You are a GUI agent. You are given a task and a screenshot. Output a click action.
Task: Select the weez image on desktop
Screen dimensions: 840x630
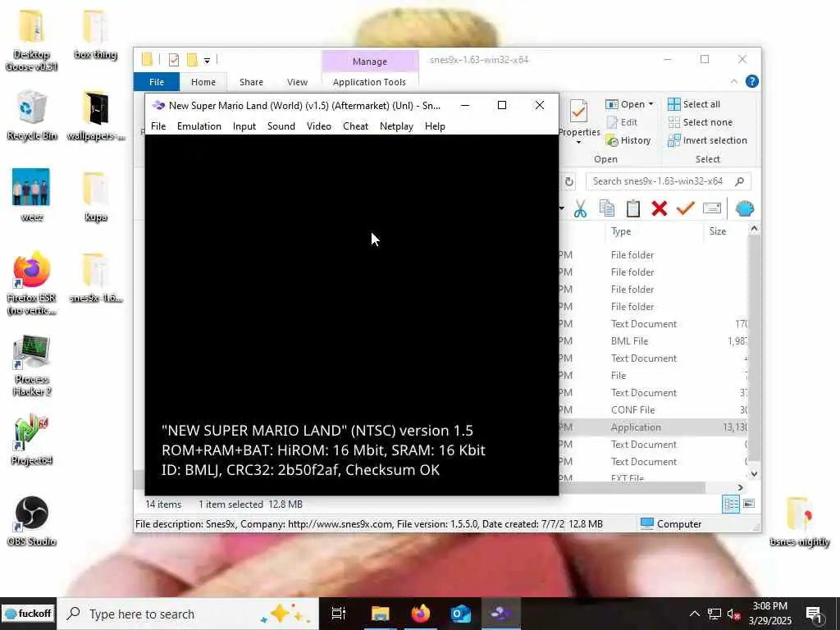pyautogui.click(x=31, y=195)
